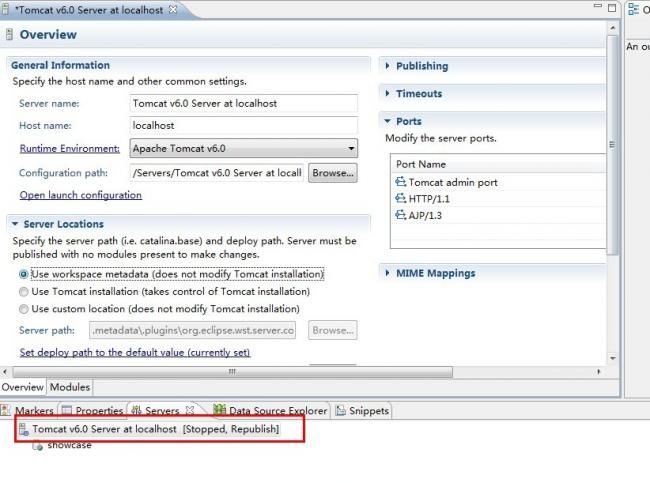Click the scroll right arrow
Viewport: 650px width, 483px height.
599,372
